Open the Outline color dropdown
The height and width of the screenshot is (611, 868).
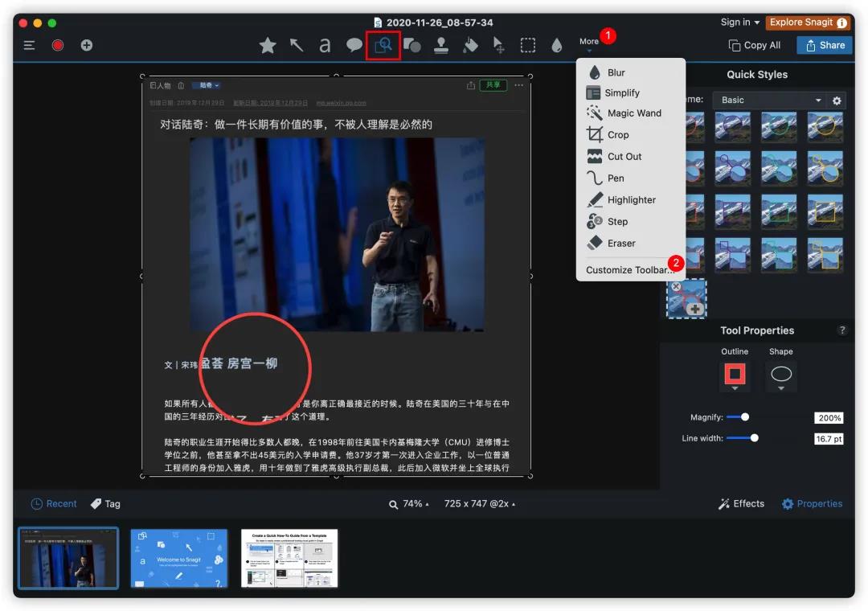point(735,388)
